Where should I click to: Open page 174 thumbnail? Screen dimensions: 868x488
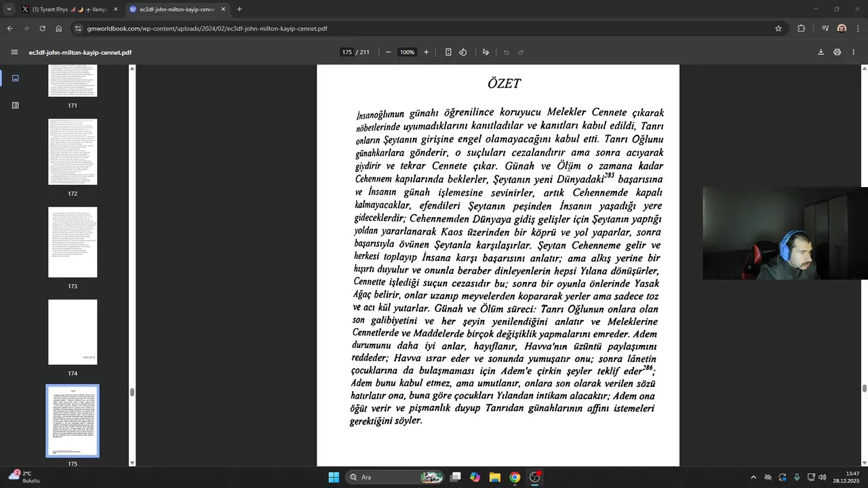coord(73,332)
